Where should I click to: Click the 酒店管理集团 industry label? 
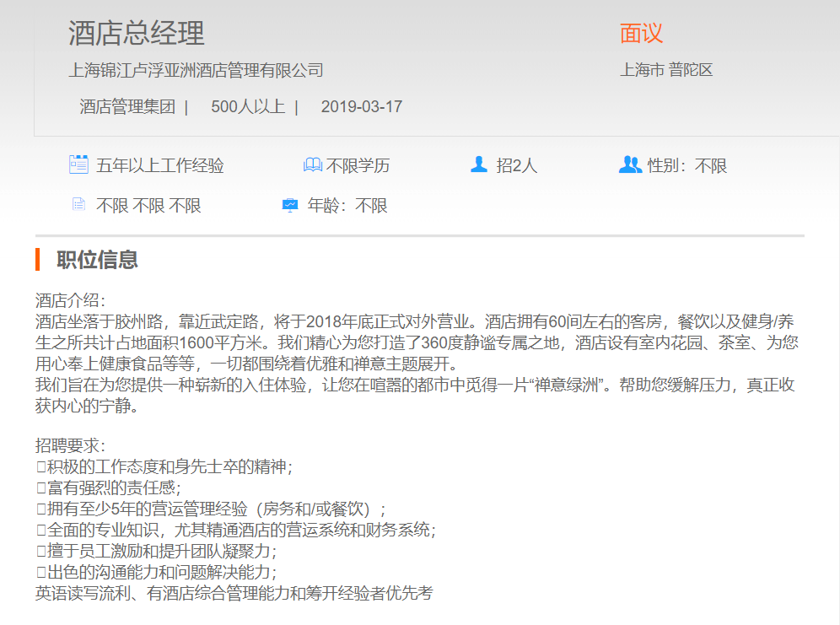[x=127, y=107]
